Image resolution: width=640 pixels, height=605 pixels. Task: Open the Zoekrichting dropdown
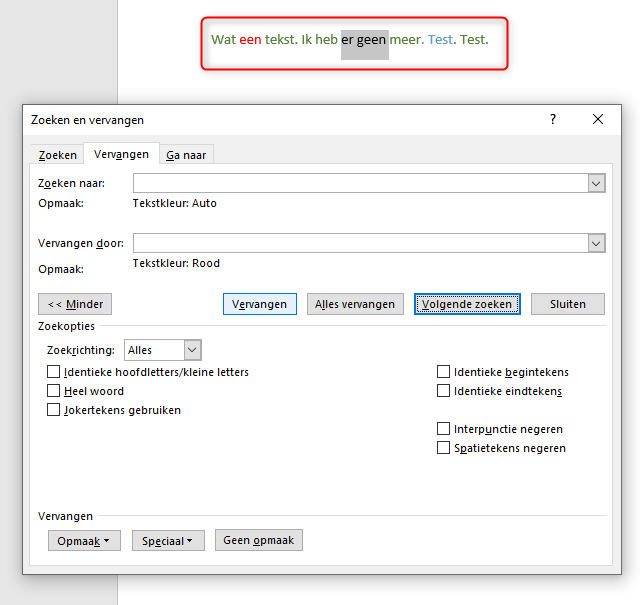(x=163, y=350)
